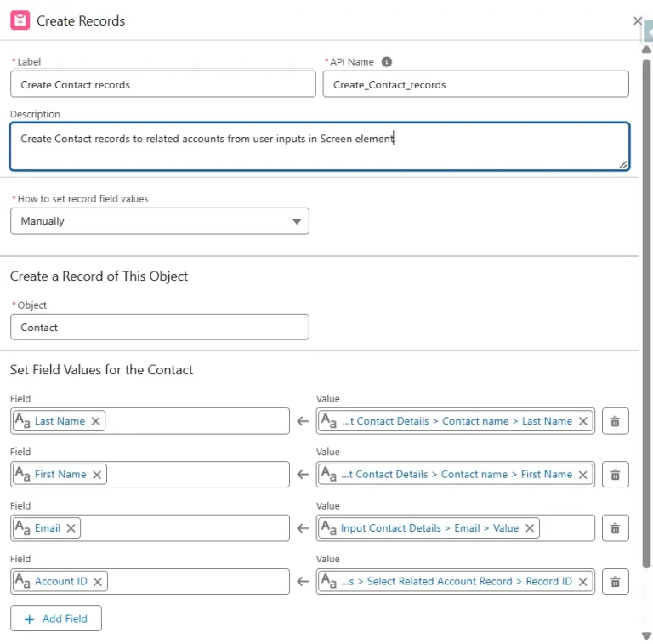Image resolution: width=653 pixels, height=644 pixels.
Task: Remove the First Name field pill
Action: (x=97, y=475)
